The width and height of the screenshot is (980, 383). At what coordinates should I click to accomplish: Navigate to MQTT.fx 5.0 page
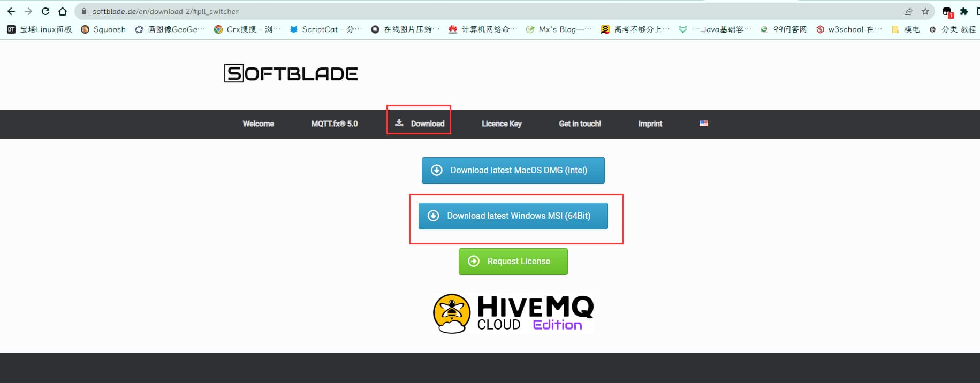coord(334,124)
